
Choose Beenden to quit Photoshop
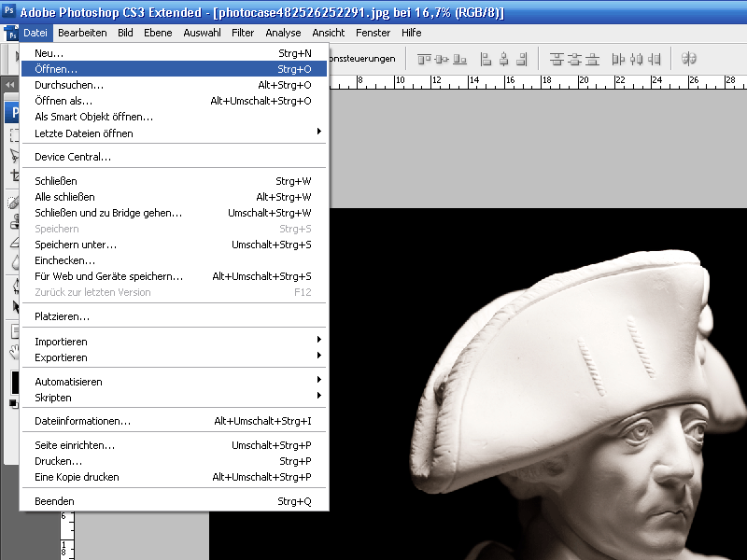tap(174, 501)
